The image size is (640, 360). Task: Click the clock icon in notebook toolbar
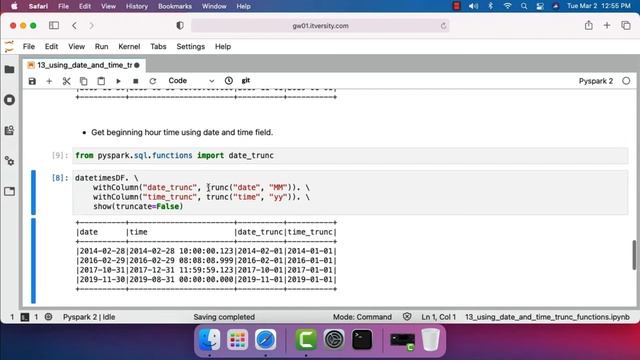229,81
